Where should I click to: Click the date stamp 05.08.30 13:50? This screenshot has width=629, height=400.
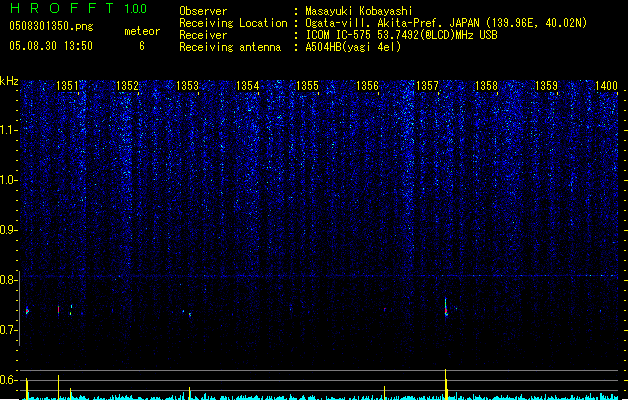click(x=51, y=46)
